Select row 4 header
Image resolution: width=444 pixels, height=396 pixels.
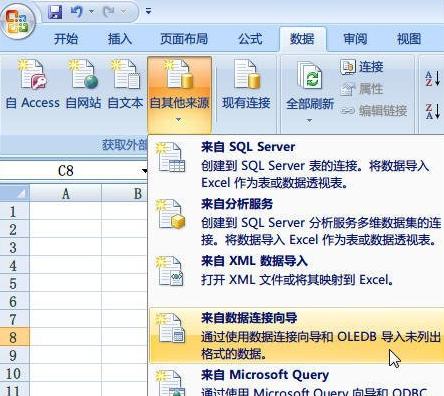coord(14,265)
